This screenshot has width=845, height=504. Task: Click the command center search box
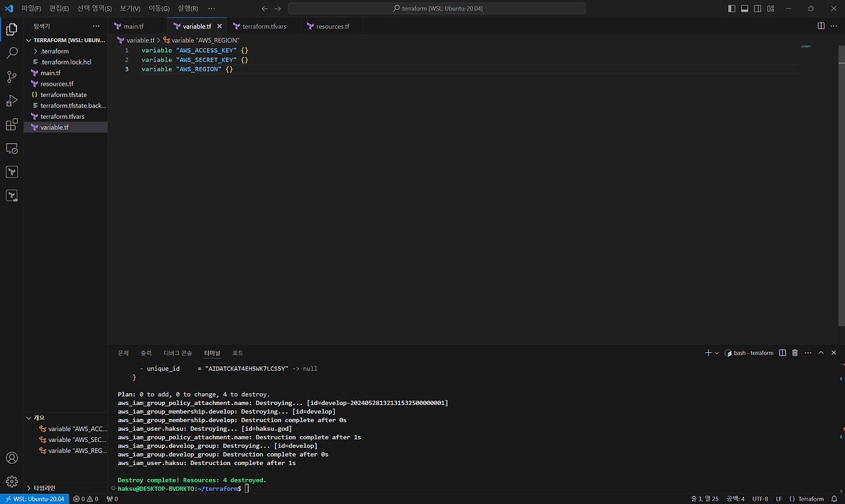[x=436, y=9]
